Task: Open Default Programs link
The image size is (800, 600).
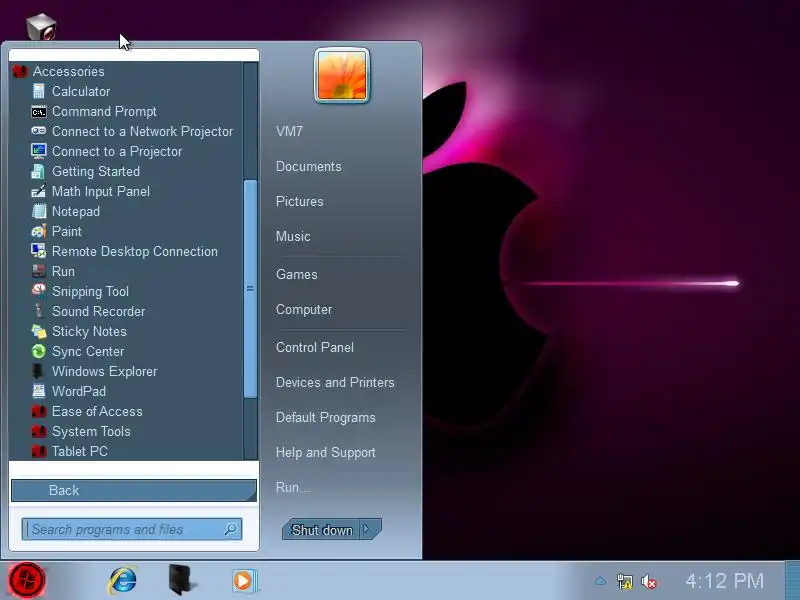Action: pyautogui.click(x=326, y=418)
